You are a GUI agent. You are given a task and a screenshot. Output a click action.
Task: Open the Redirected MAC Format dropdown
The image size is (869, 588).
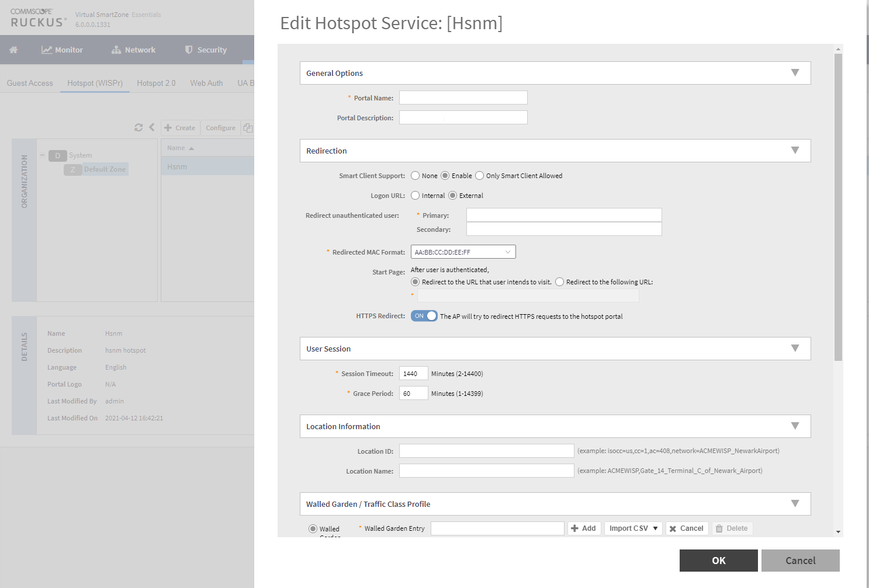pos(463,252)
